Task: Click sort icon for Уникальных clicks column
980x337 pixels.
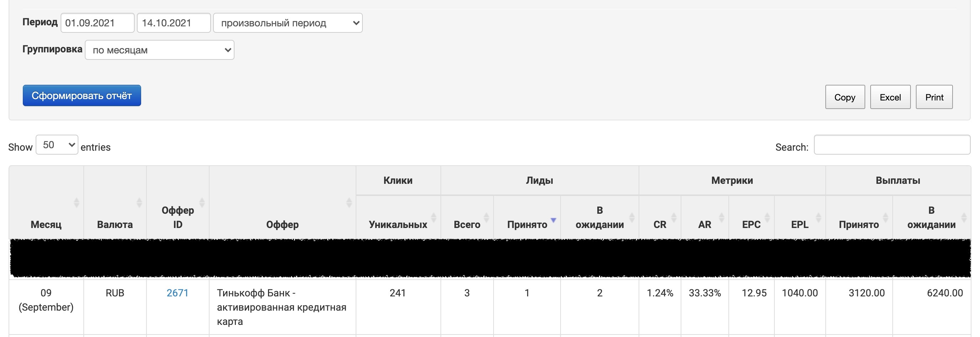Action: [433, 218]
